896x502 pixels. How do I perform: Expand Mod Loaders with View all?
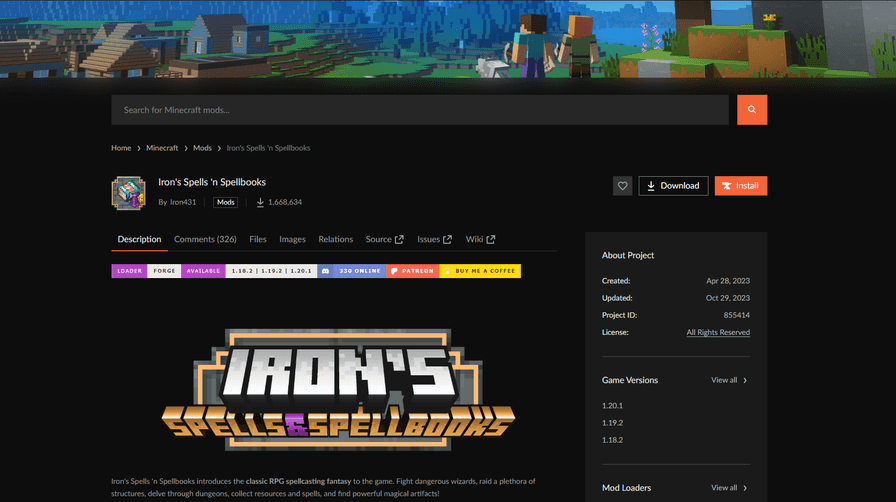[729, 488]
